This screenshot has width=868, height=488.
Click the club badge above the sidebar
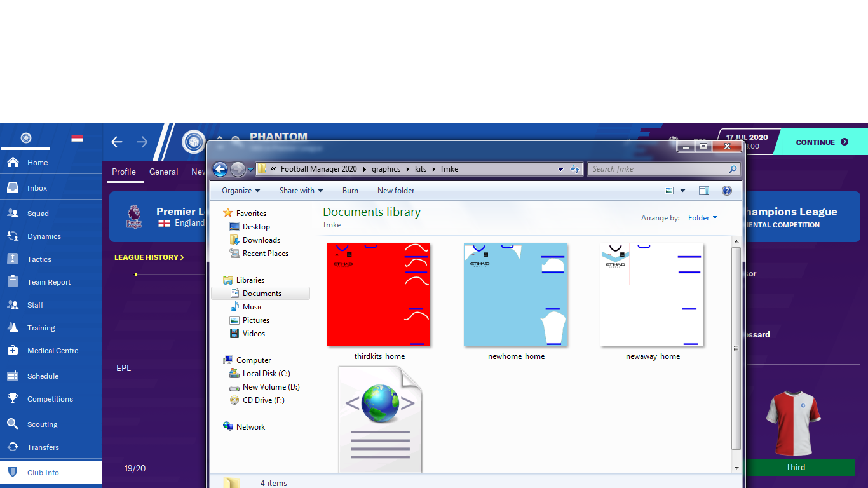[x=26, y=138]
